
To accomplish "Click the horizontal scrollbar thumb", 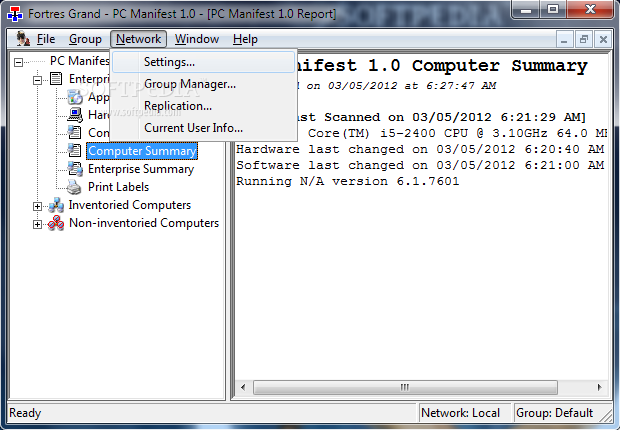I will (405, 387).
